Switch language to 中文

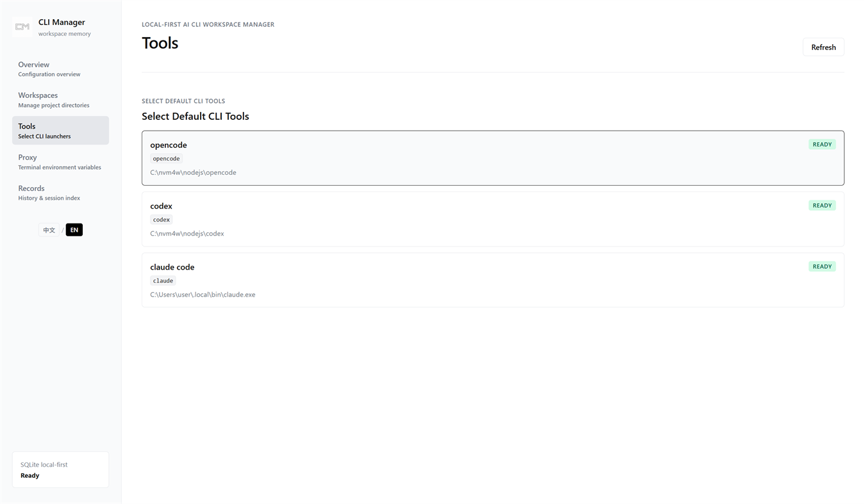click(x=49, y=230)
